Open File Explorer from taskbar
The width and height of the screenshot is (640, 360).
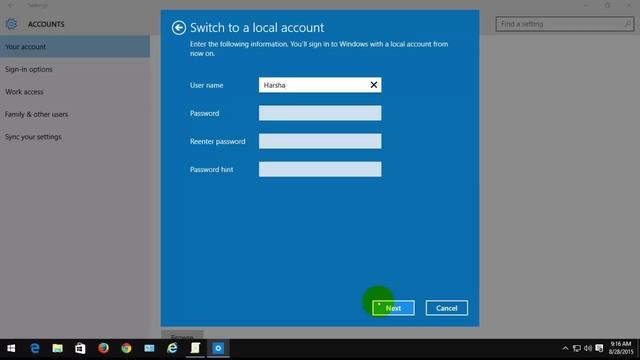[58, 348]
